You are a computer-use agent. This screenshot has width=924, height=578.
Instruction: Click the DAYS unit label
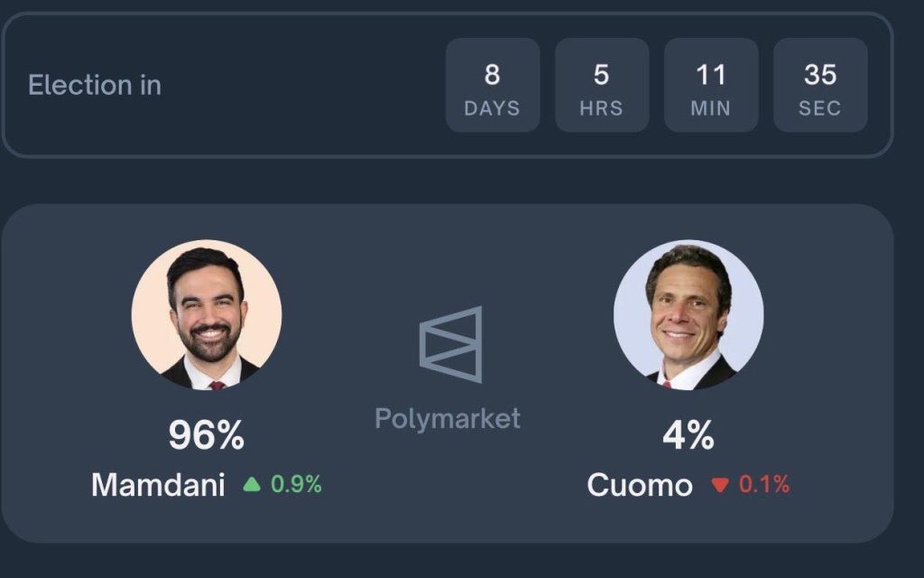coord(493,108)
